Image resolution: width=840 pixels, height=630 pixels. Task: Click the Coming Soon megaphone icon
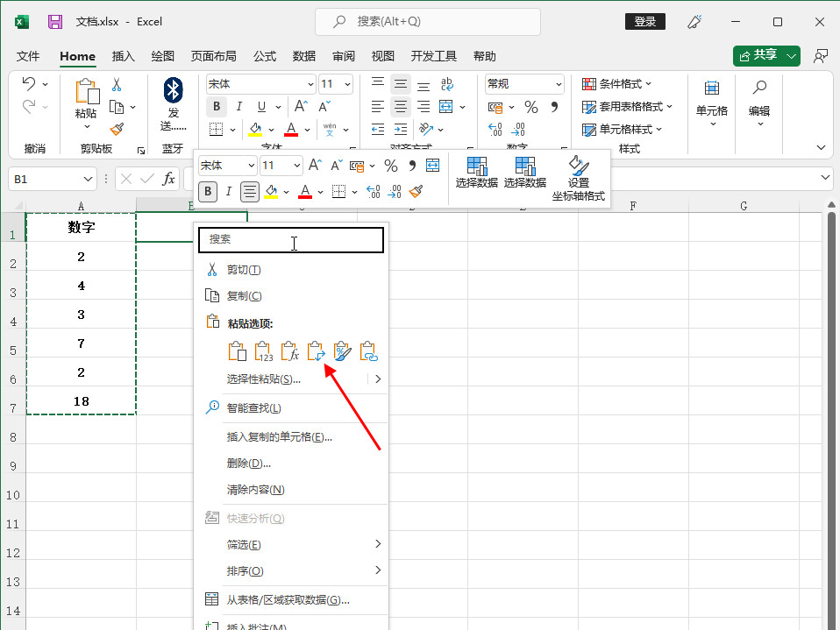point(694,21)
